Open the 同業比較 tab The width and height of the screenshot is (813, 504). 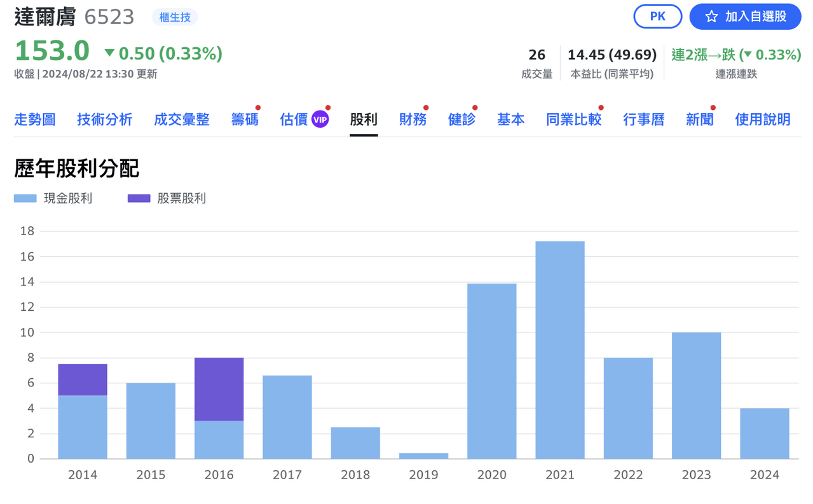(x=574, y=119)
